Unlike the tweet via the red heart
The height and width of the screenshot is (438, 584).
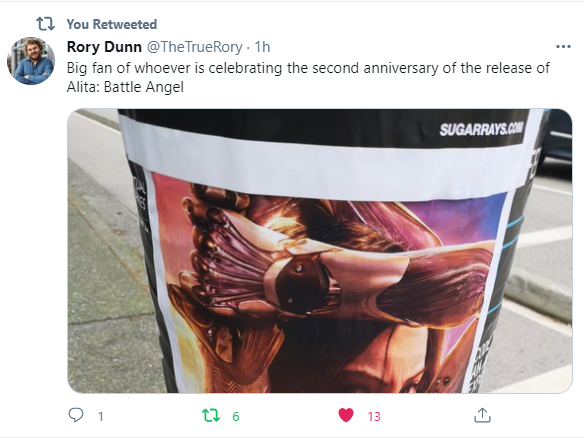click(x=346, y=415)
